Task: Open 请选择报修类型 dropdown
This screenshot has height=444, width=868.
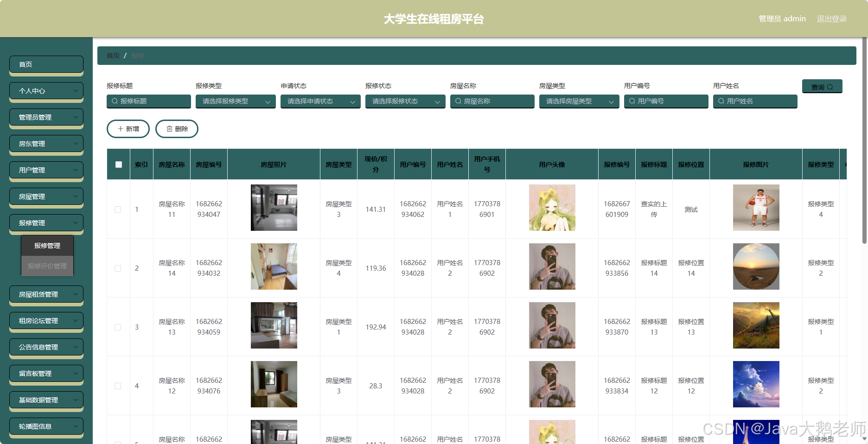Action: click(236, 101)
